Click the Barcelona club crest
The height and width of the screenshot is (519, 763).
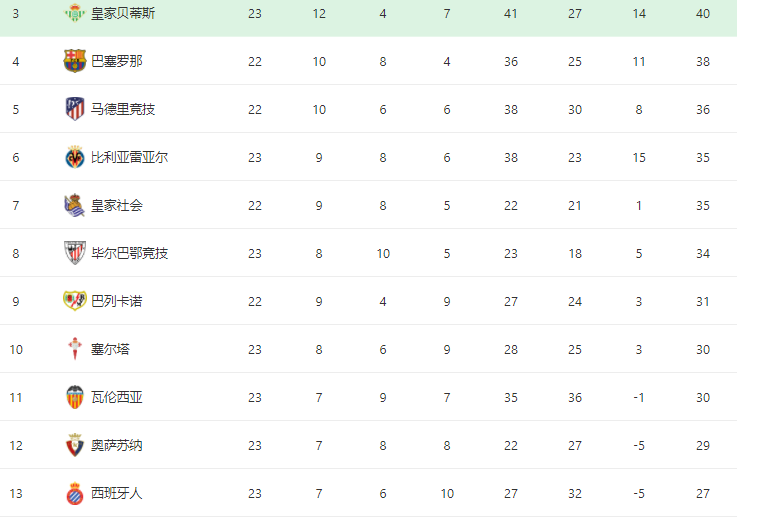[x=75, y=61]
